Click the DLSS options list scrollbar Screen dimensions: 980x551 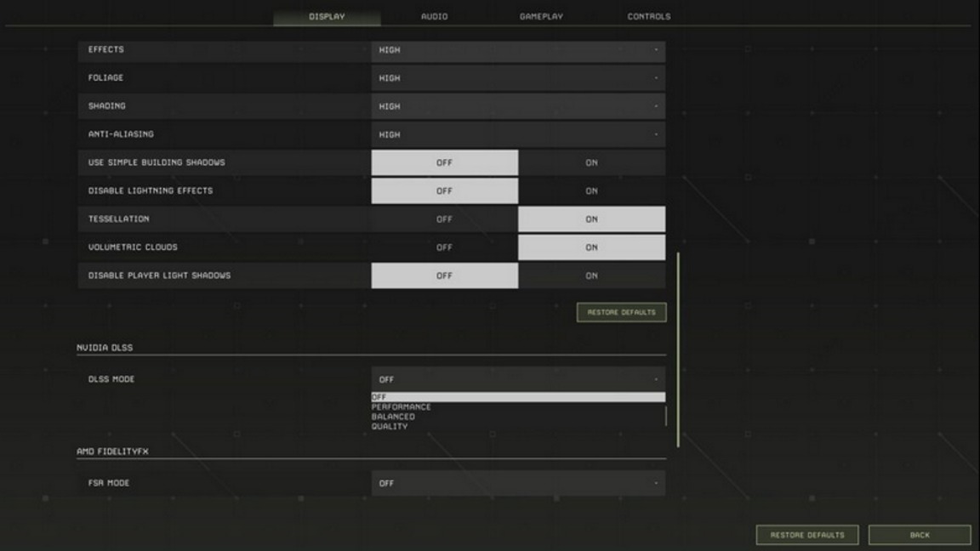[665, 416]
